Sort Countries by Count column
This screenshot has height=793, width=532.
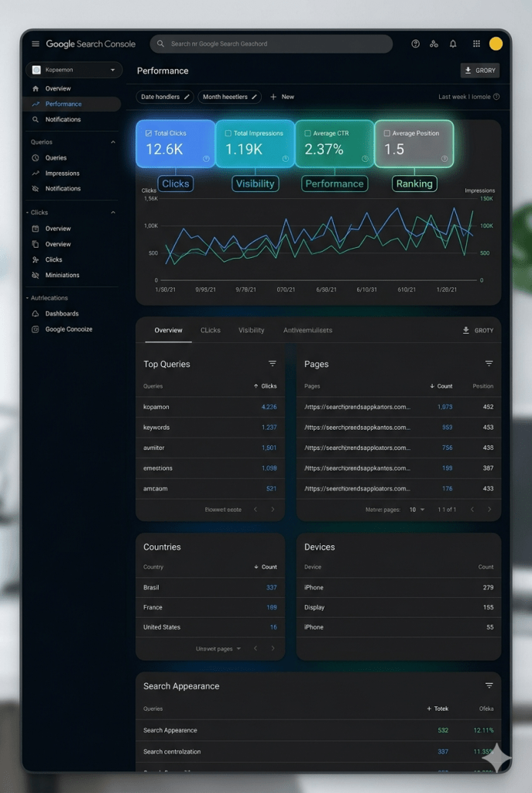click(x=266, y=567)
